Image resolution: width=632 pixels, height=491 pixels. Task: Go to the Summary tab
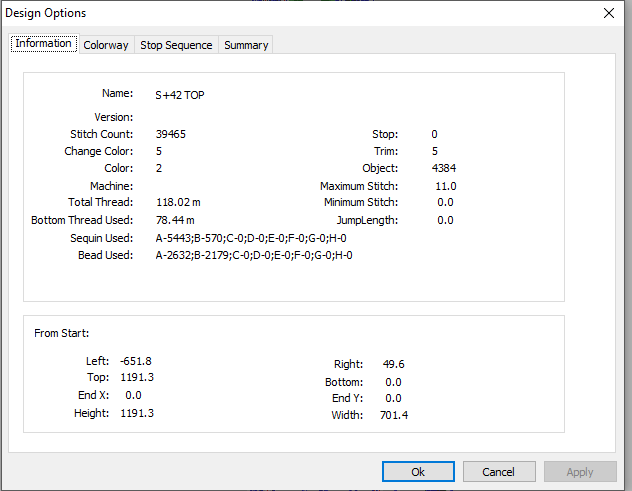[x=246, y=45]
